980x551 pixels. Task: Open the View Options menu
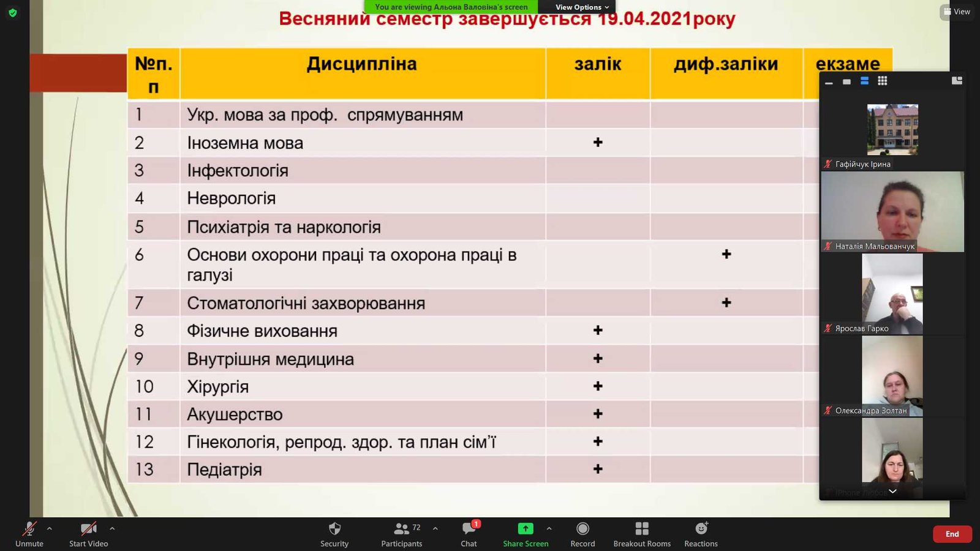tap(581, 7)
